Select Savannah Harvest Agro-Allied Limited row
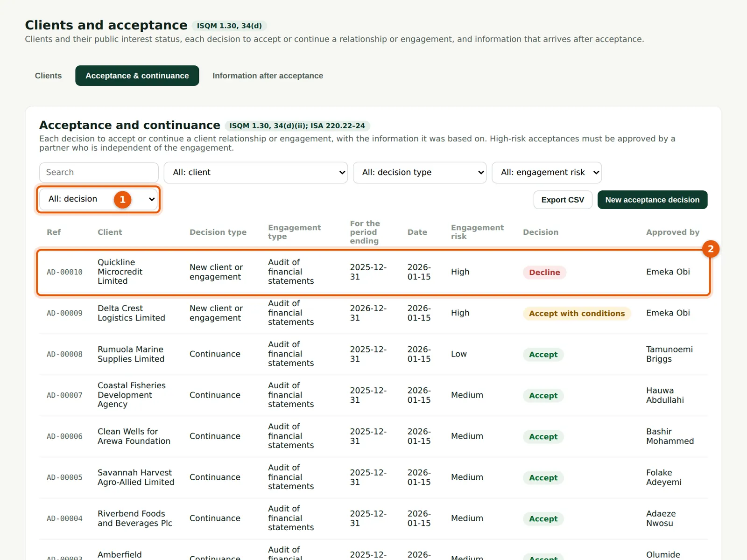The image size is (747, 560). tap(373, 478)
